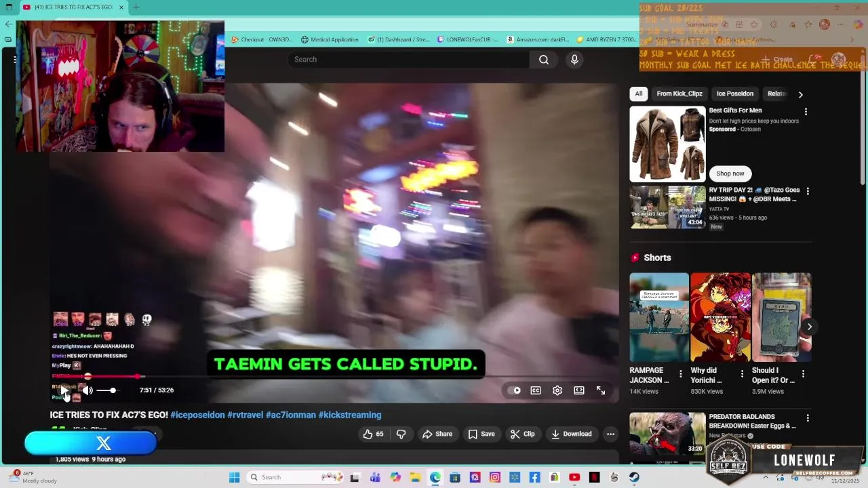Screen dimensions: 868x488
Task: Open the Checkout OWN3D bookmark
Action: (262, 39)
